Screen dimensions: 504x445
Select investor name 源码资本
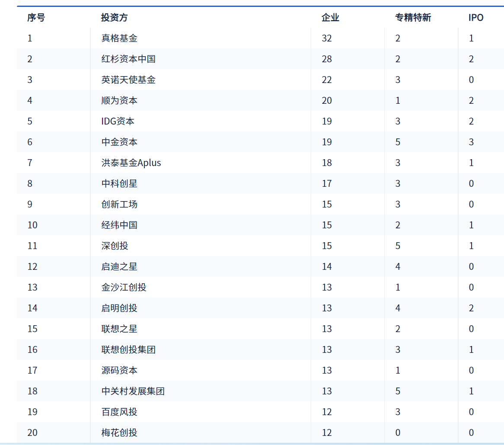[x=119, y=370]
